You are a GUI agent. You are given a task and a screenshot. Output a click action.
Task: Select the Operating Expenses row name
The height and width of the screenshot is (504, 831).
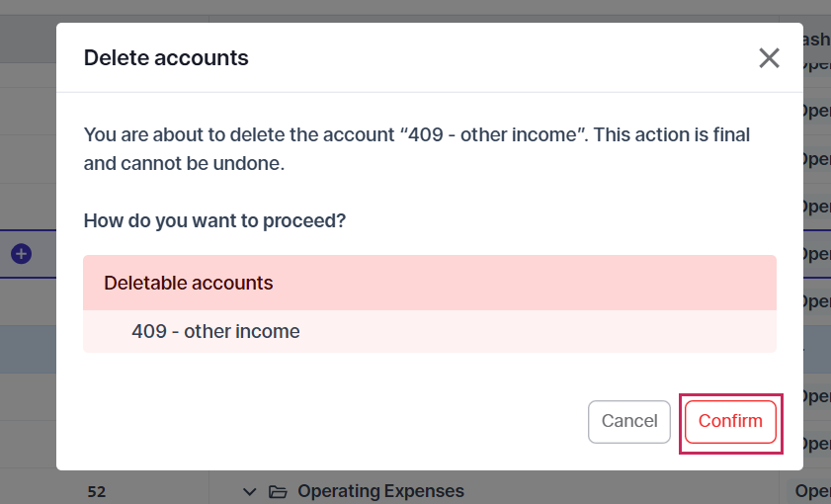coord(380,491)
